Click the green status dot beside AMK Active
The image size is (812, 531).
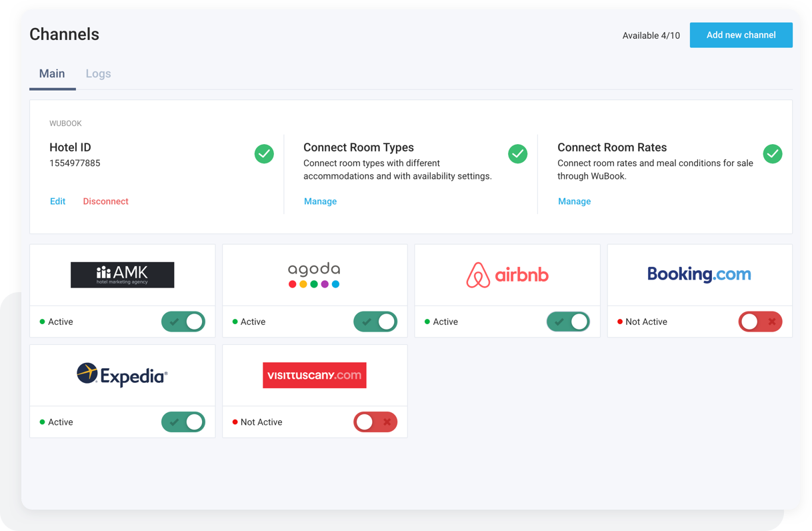(x=43, y=322)
